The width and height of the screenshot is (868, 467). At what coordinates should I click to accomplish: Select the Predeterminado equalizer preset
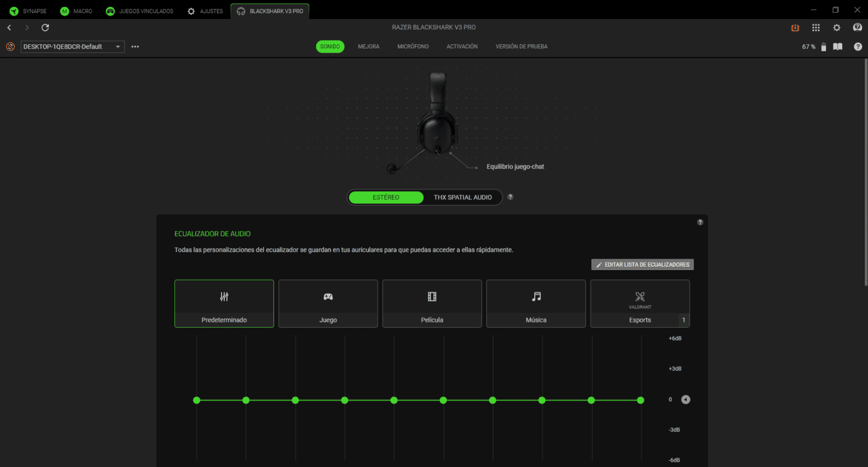point(224,303)
